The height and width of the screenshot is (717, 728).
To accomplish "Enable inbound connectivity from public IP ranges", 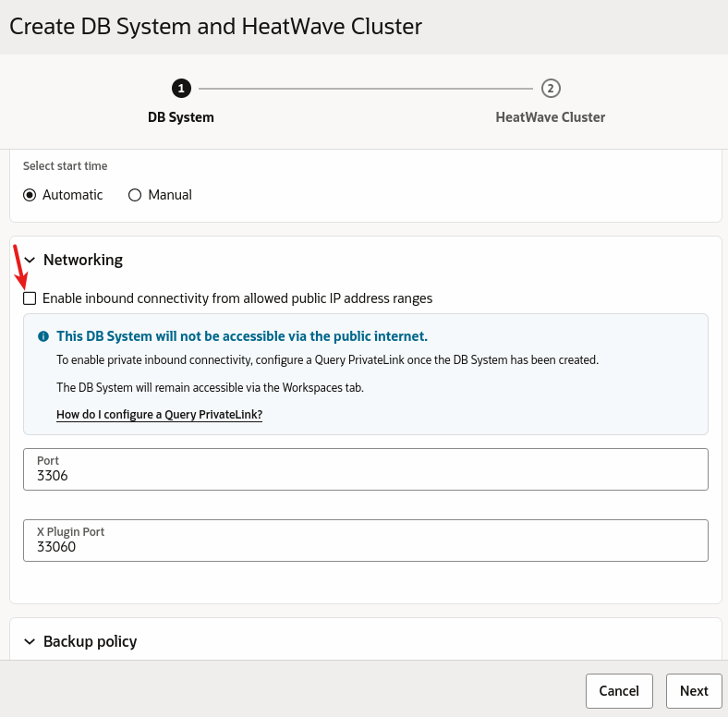I will pyautogui.click(x=30, y=298).
